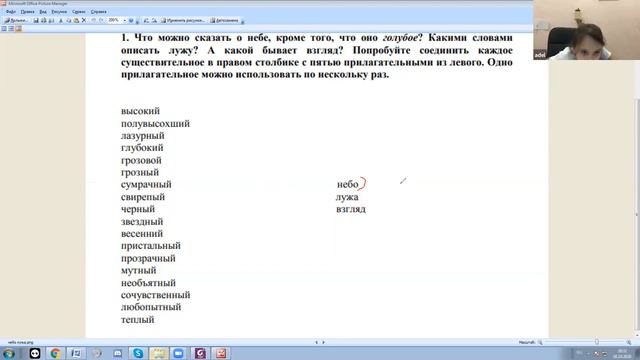
Task: Click the zoom out magnifier icon
Action: (540, 342)
